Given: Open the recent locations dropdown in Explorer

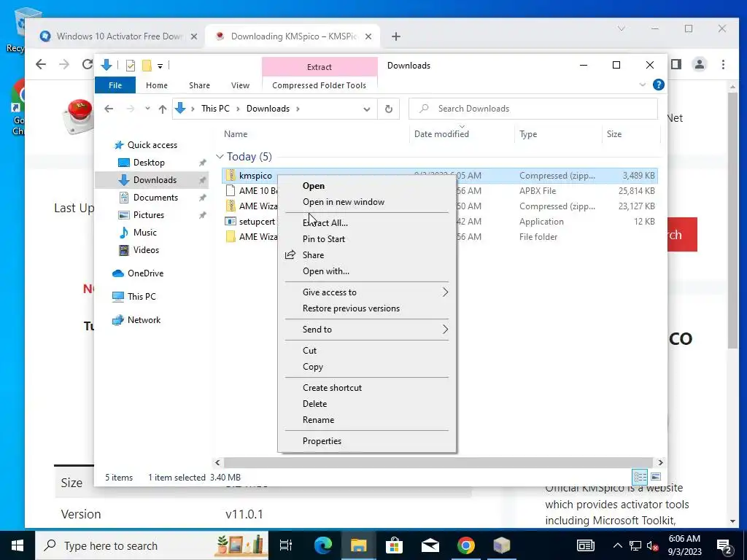Looking at the screenshot, I should tap(147, 109).
